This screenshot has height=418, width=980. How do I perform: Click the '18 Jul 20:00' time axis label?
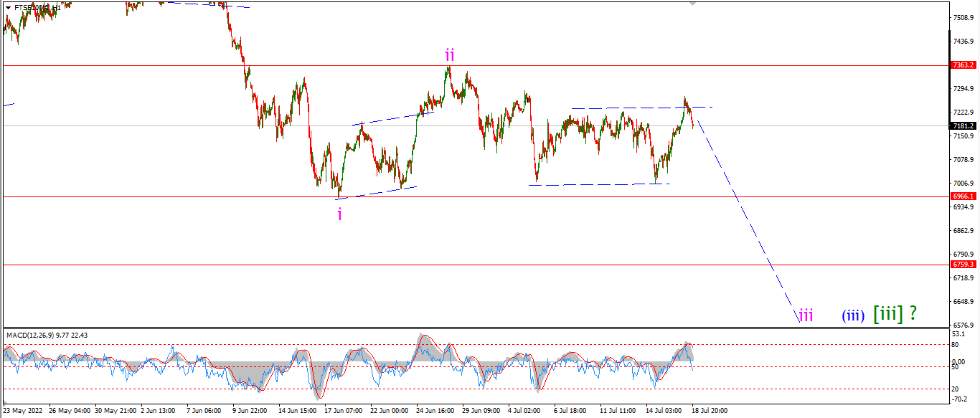click(709, 411)
